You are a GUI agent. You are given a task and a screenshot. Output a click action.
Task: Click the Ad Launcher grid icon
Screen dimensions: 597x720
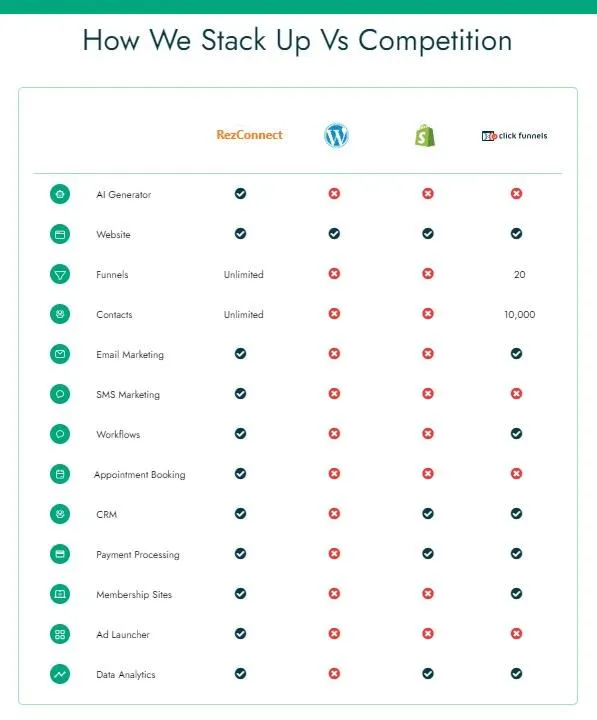tap(60, 634)
